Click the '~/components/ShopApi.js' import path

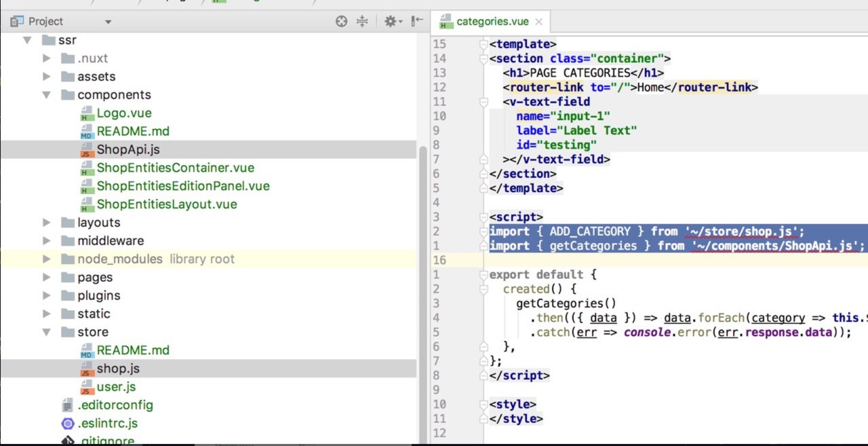pyautogui.click(x=775, y=246)
